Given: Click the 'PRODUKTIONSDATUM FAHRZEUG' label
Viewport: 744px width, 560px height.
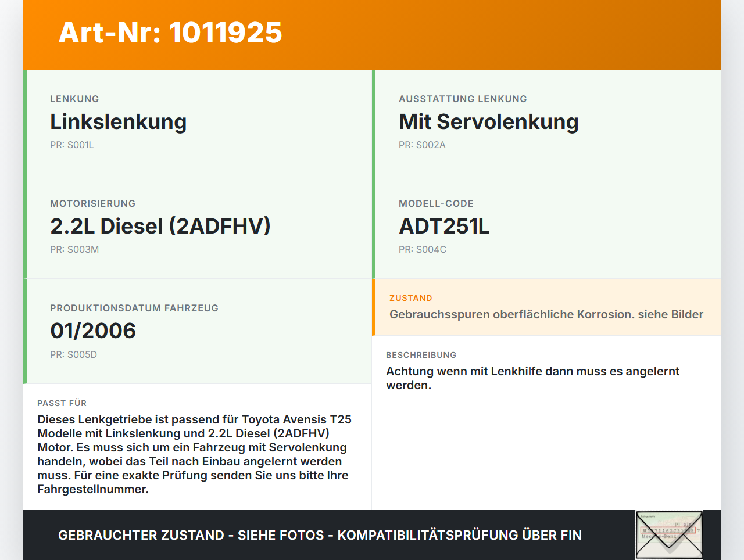Looking at the screenshot, I should (x=134, y=308).
